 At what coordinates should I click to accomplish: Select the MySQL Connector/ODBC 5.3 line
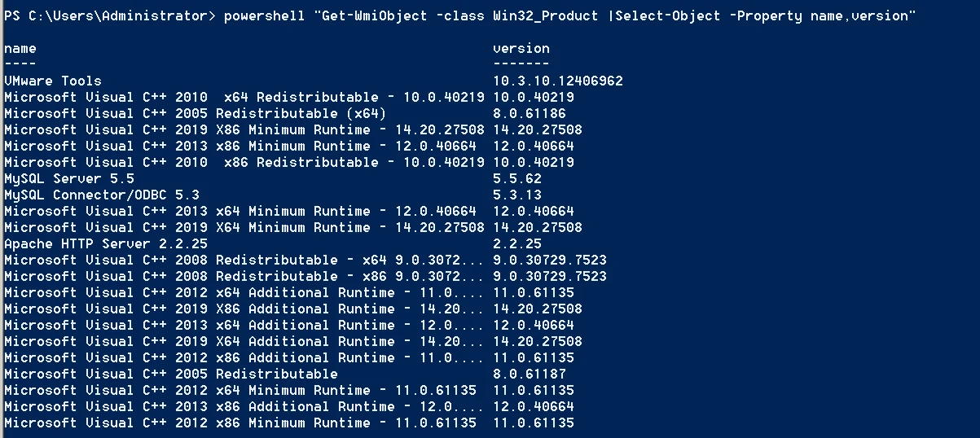pyautogui.click(x=102, y=195)
